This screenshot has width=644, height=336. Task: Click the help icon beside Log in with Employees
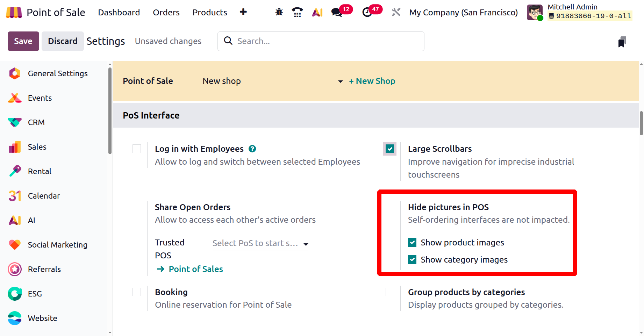[x=252, y=149]
